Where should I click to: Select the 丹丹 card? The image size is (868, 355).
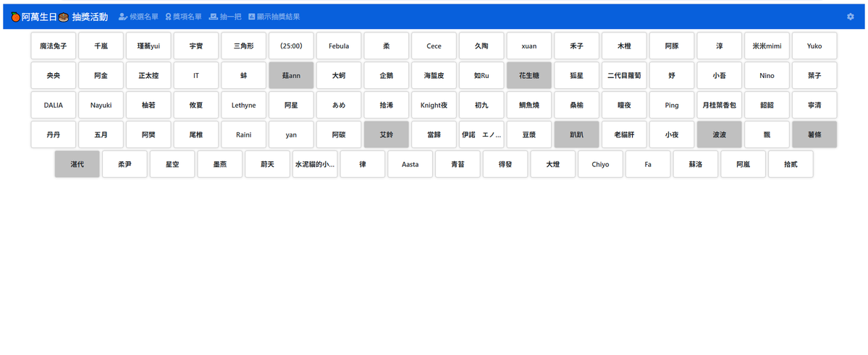pos(54,135)
